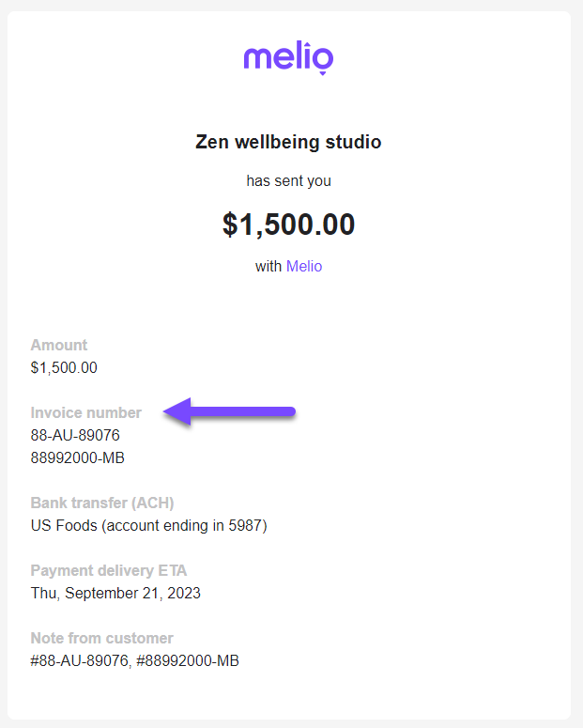Click the note text #88-AU-89076, #88992000-MB
The image size is (583, 728).
[x=134, y=660]
